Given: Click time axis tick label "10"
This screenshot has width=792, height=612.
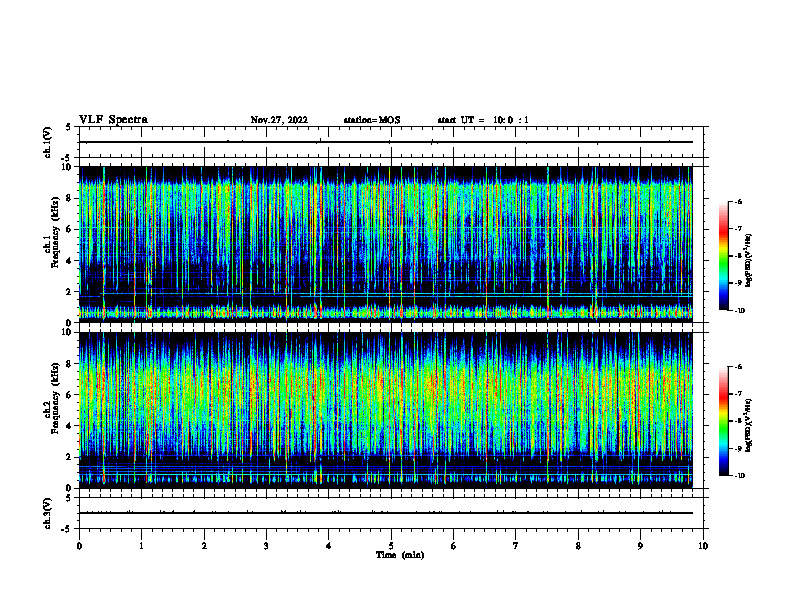Looking at the screenshot, I should coord(703,546).
